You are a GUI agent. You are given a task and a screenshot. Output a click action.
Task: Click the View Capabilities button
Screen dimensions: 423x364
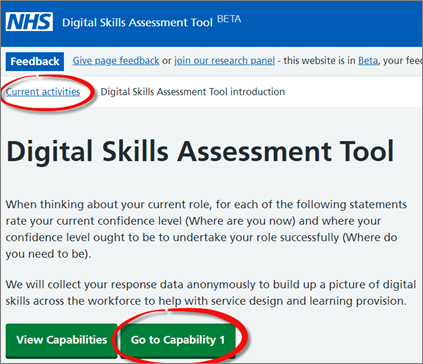click(x=62, y=340)
